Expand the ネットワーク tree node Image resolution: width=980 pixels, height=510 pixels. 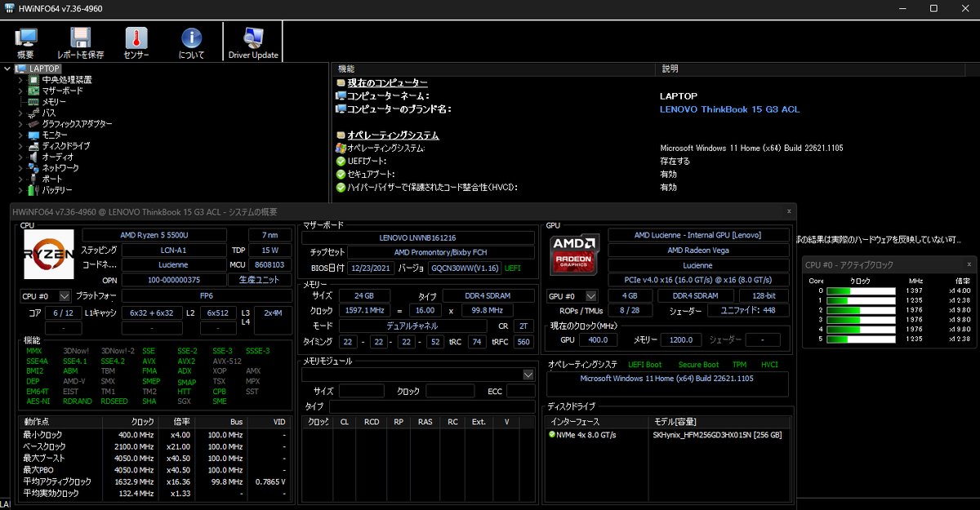tap(20, 168)
